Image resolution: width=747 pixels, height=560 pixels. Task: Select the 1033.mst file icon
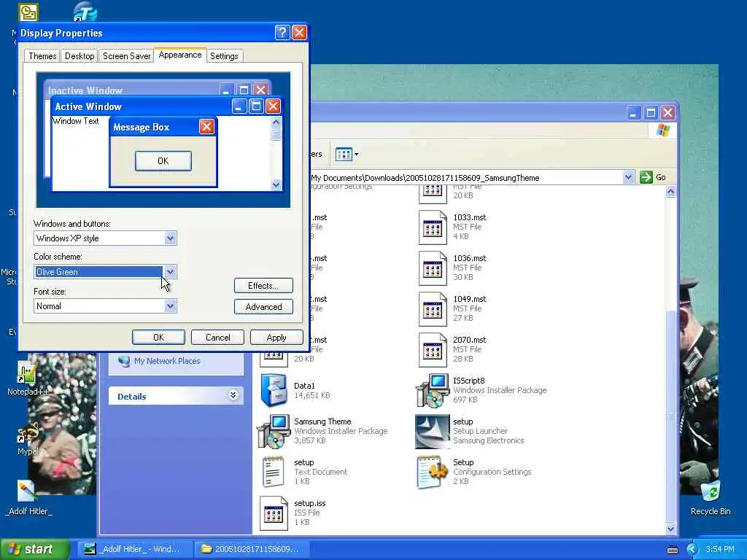[x=433, y=227]
